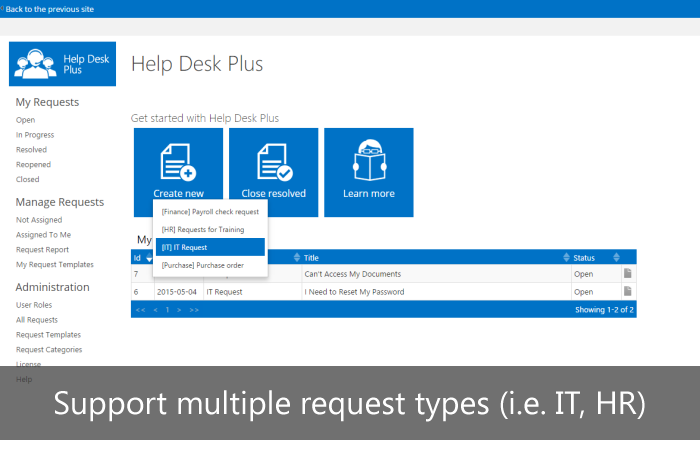This screenshot has height=476, width=700.
Task: Go back to the previous site
Action: 50,9
